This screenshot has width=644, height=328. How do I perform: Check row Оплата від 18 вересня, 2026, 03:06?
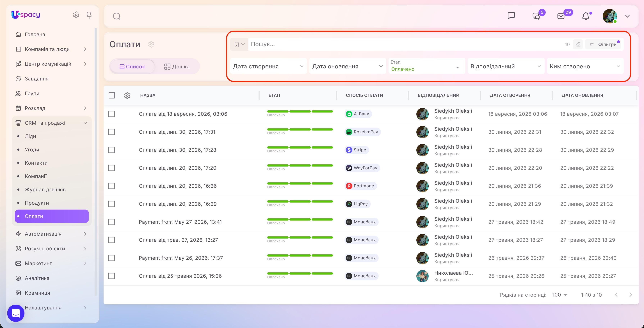[111, 114]
